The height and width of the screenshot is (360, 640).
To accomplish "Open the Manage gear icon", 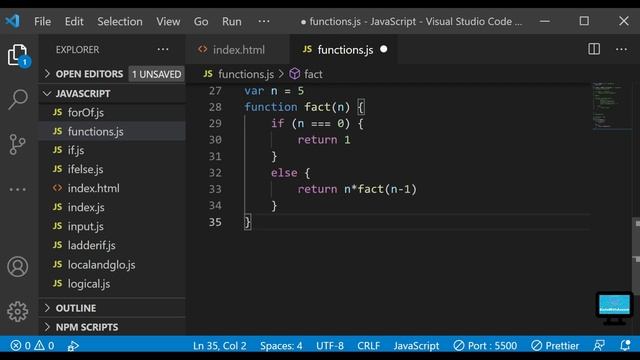I will (x=18, y=311).
